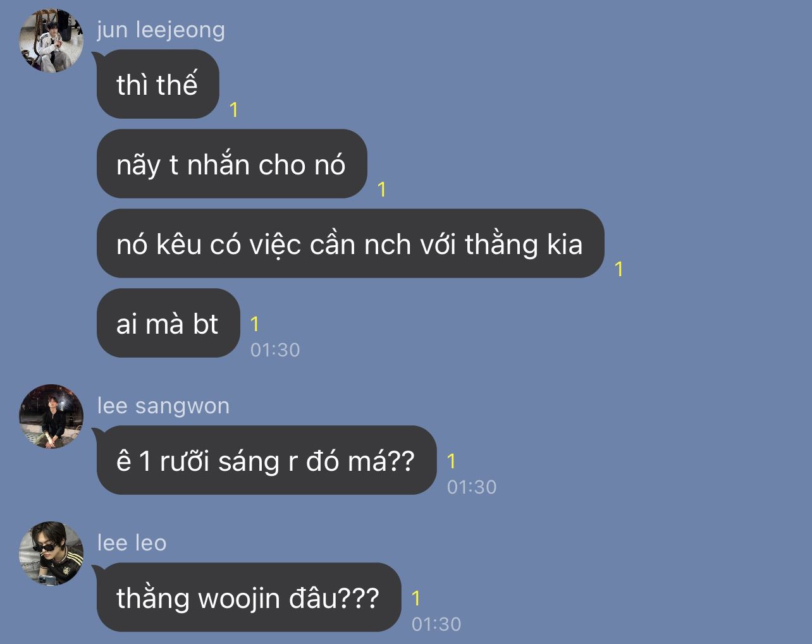Screen dimensions: 812x644
Task: Tap lee sangwon's avatar photo
Action: (51, 416)
